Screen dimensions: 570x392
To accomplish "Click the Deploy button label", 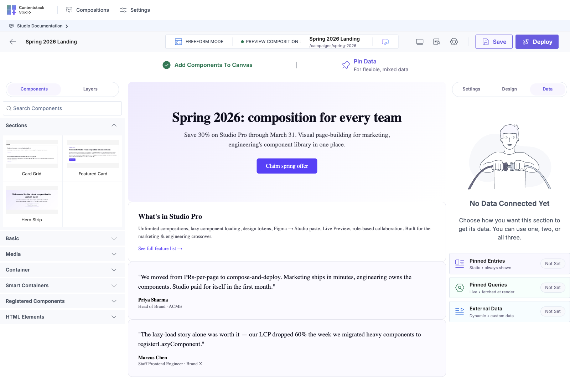I will [543, 42].
